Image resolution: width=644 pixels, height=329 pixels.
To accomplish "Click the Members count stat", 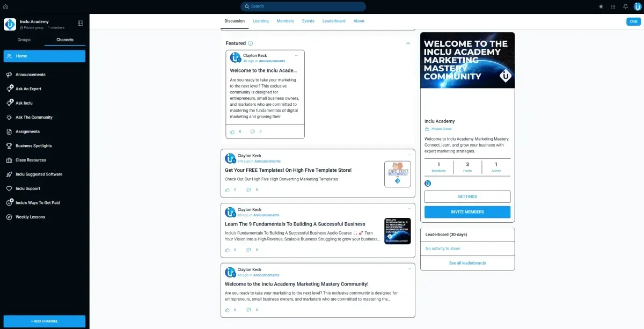I will [438, 167].
